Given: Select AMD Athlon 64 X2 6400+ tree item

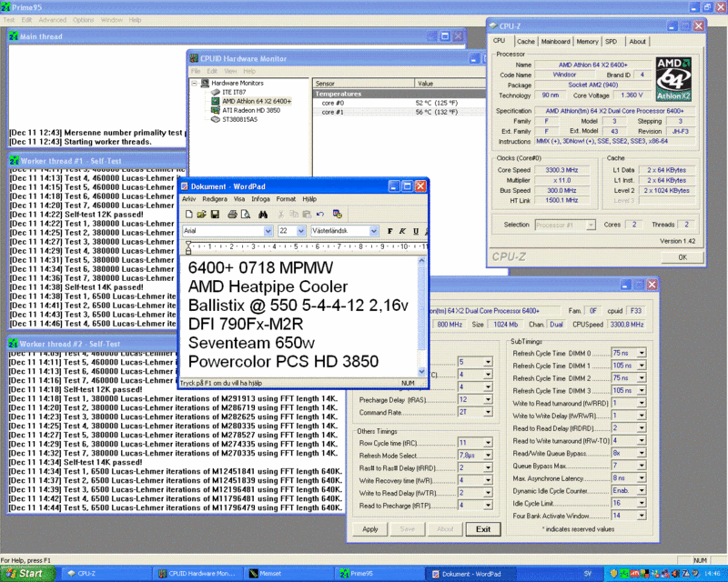Looking at the screenshot, I should [x=257, y=101].
